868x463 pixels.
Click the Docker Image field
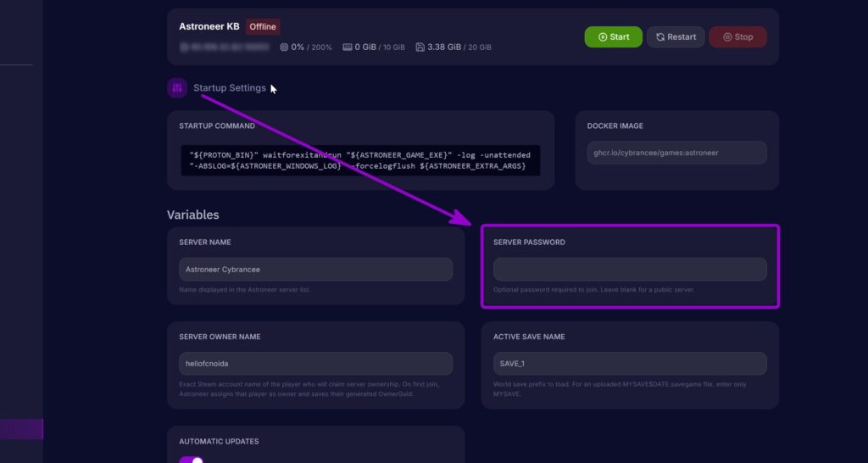676,153
